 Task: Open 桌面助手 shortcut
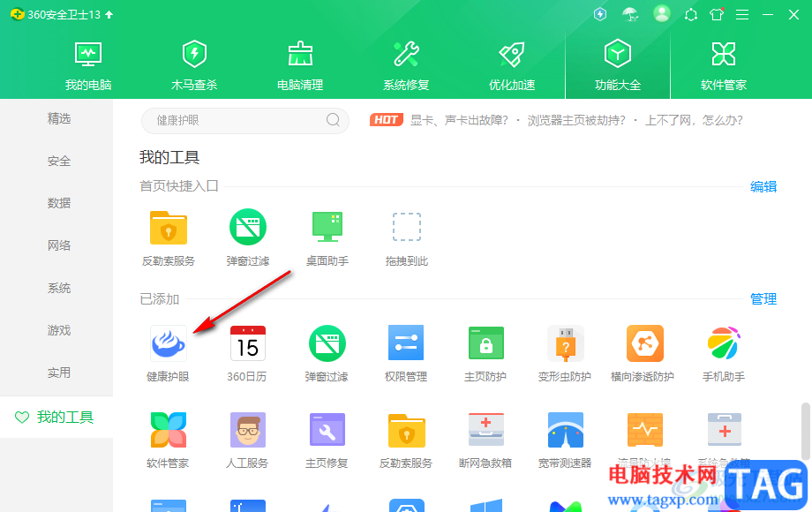pyautogui.click(x=327, y=238)
